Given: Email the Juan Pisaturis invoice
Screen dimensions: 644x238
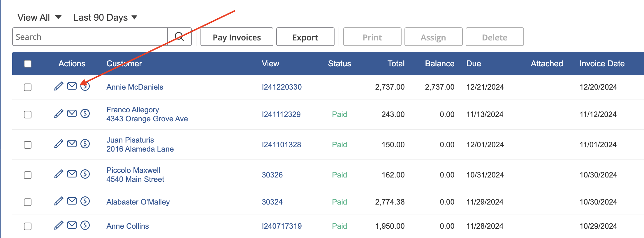Looking at the screenshot, I should point(72,143).
